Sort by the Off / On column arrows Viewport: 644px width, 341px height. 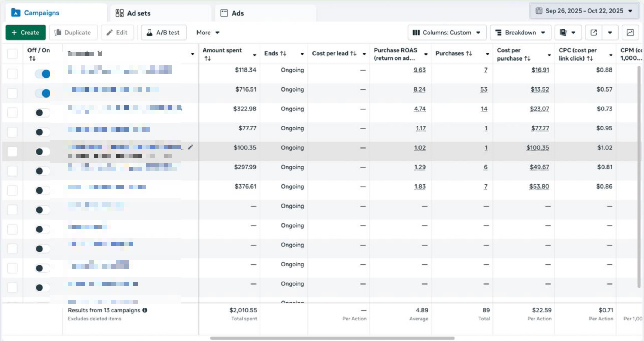click(32, 58)
